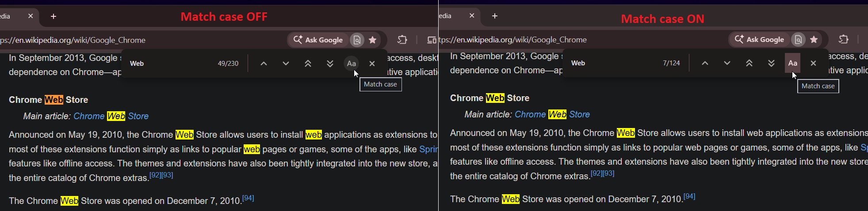Click bookmark star in right address bar

coord(814,39)
